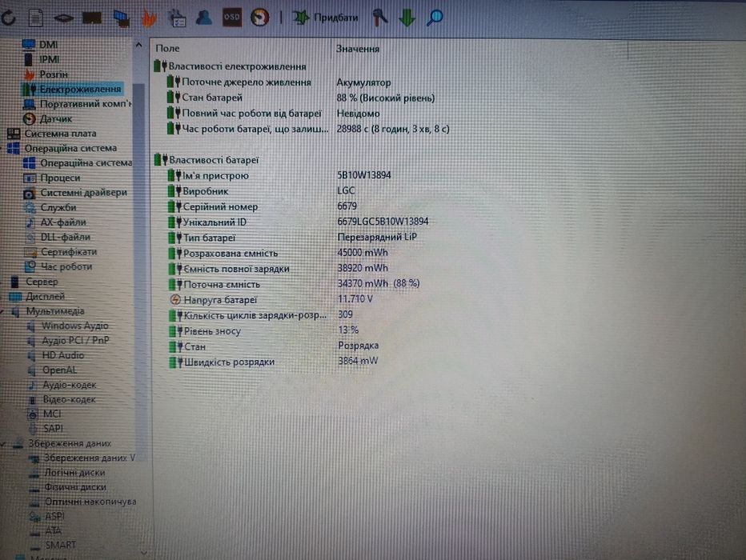Click the user profile toolbar icon
Screen dimensions: 746x560
click(x=204, y=18)
